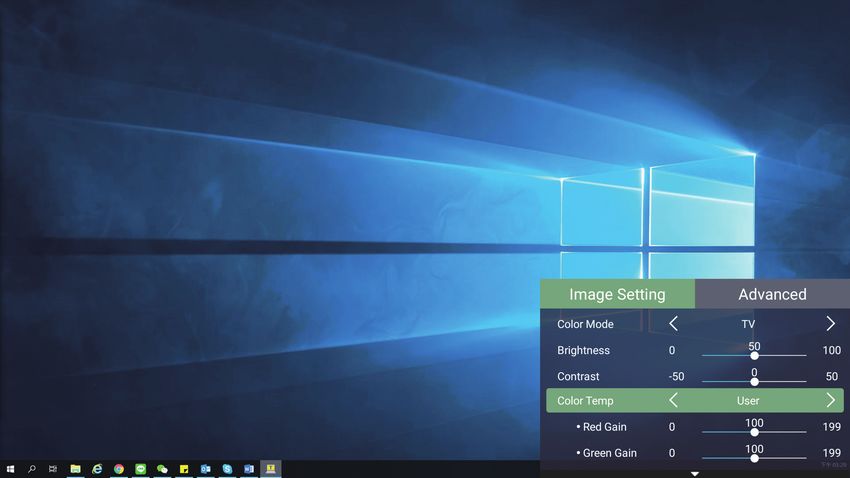Screen dimensions: 850x478
Task: Switch to Advanced tab
Action: coord(772,294)
